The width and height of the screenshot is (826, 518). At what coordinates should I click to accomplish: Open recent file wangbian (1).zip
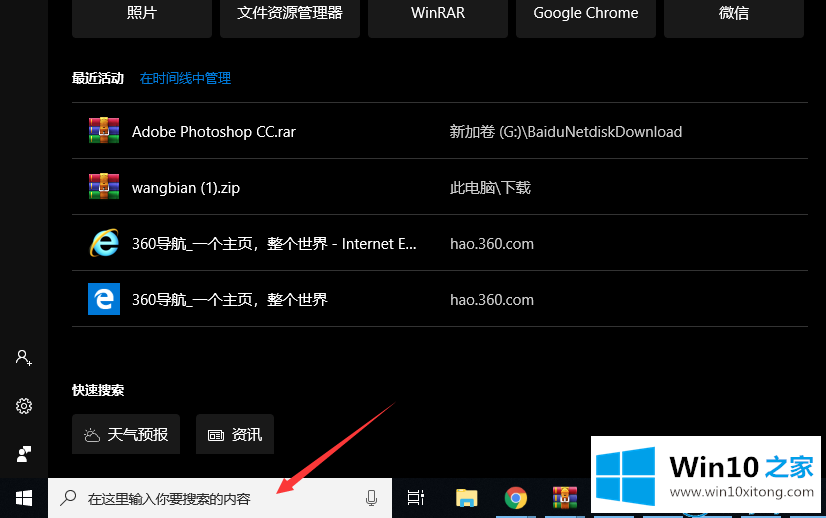coord(186,187)
